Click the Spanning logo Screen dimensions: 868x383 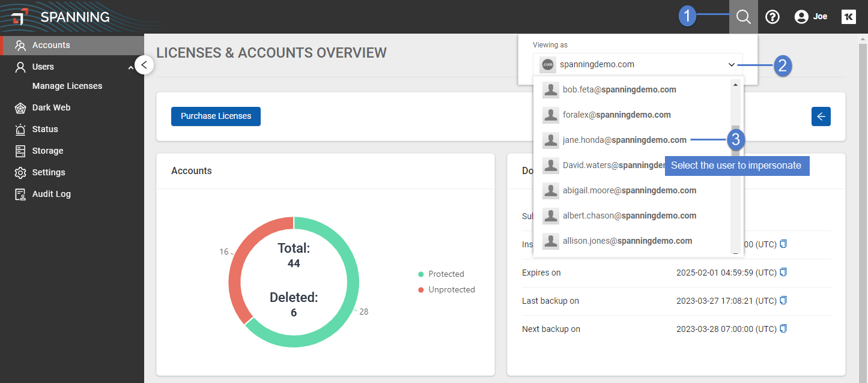pyautogui.click(x=61, y=17)
